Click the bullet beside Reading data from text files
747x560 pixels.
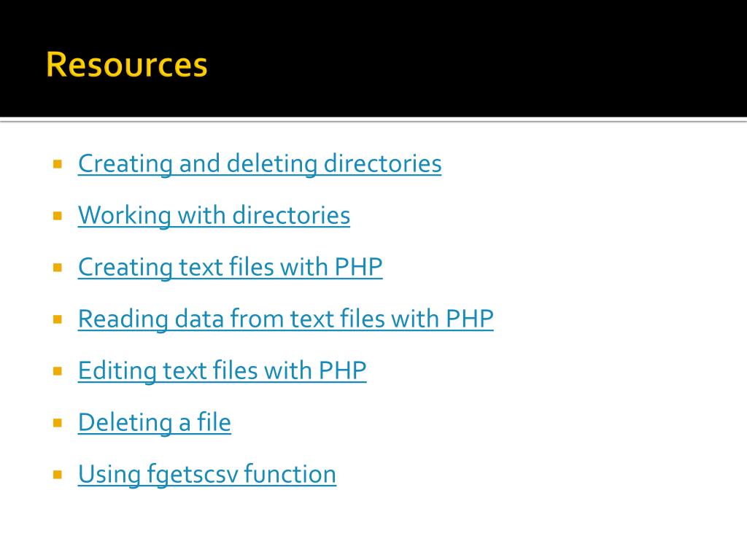58,319
